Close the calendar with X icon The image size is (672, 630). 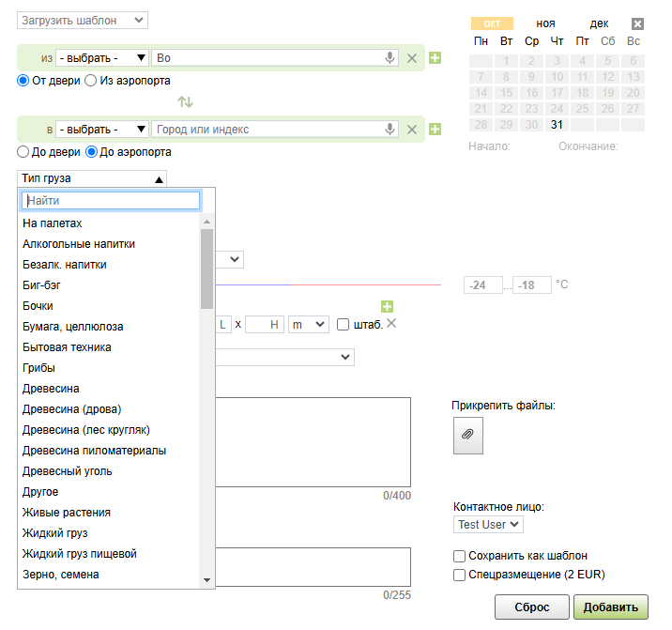pyautogui.click(x=637, y=23)
